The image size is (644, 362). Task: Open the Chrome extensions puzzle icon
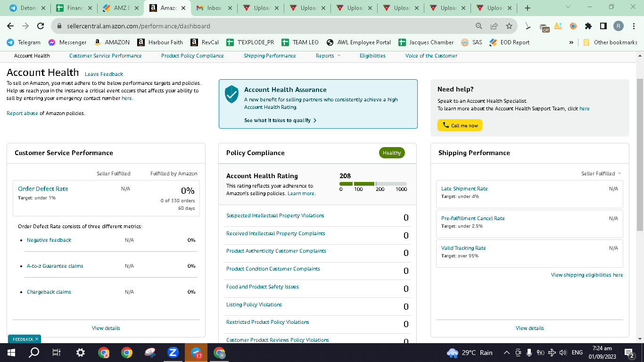point(588,26)
